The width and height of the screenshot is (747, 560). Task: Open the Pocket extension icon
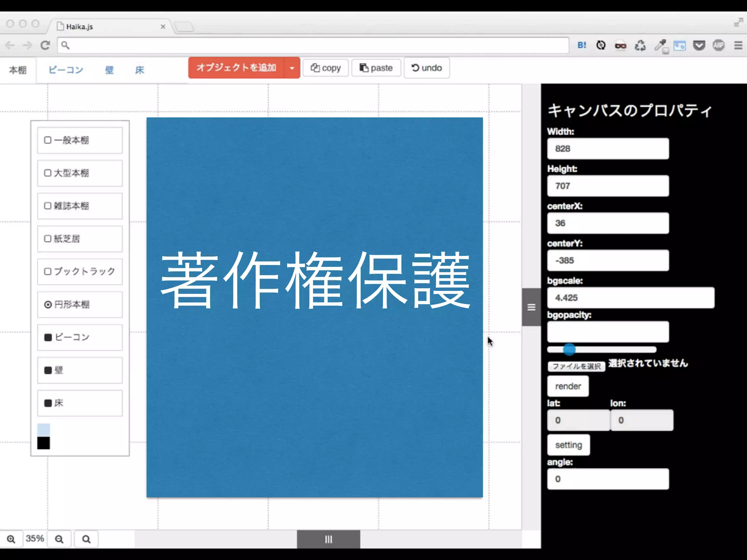point(699,46)
